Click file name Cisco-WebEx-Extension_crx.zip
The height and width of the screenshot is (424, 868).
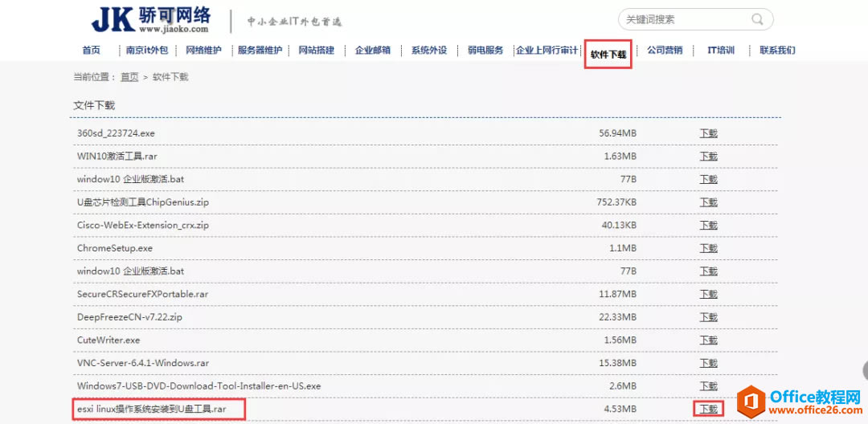click(x=143, y=225)
